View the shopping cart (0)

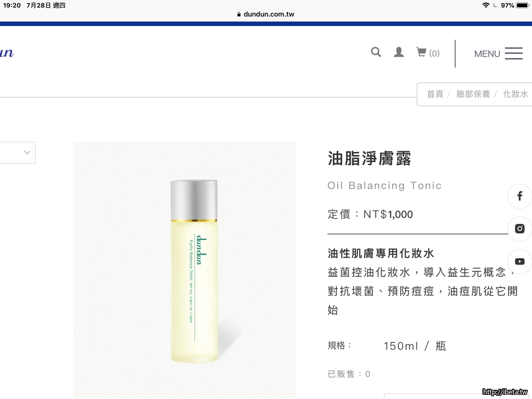click(x=428, y=52)
